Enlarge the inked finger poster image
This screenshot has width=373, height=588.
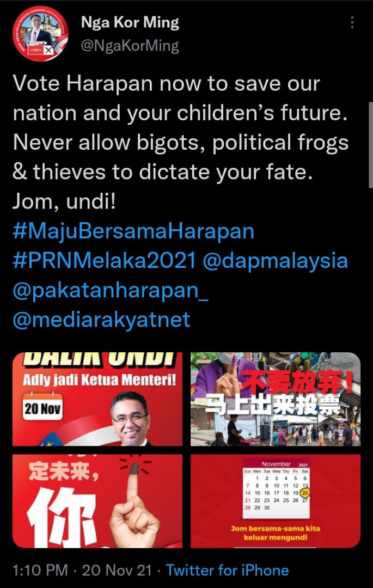(x=97, y=501)
